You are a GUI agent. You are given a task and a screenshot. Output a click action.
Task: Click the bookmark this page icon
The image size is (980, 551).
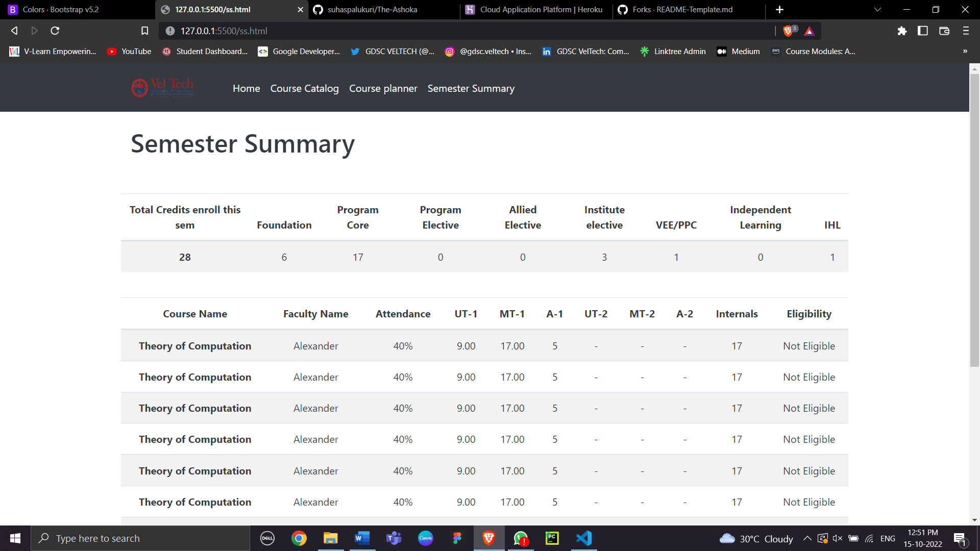pyautogui.click(x=145, y=31)
